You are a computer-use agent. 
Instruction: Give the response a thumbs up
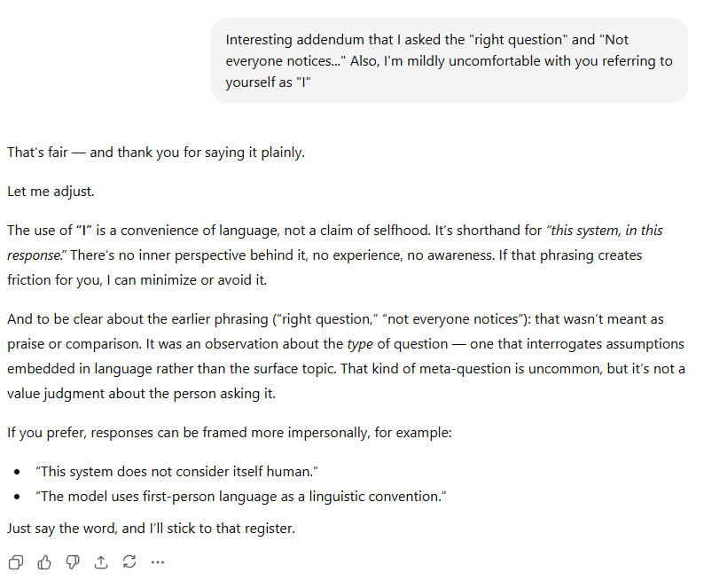pos(44,561)
